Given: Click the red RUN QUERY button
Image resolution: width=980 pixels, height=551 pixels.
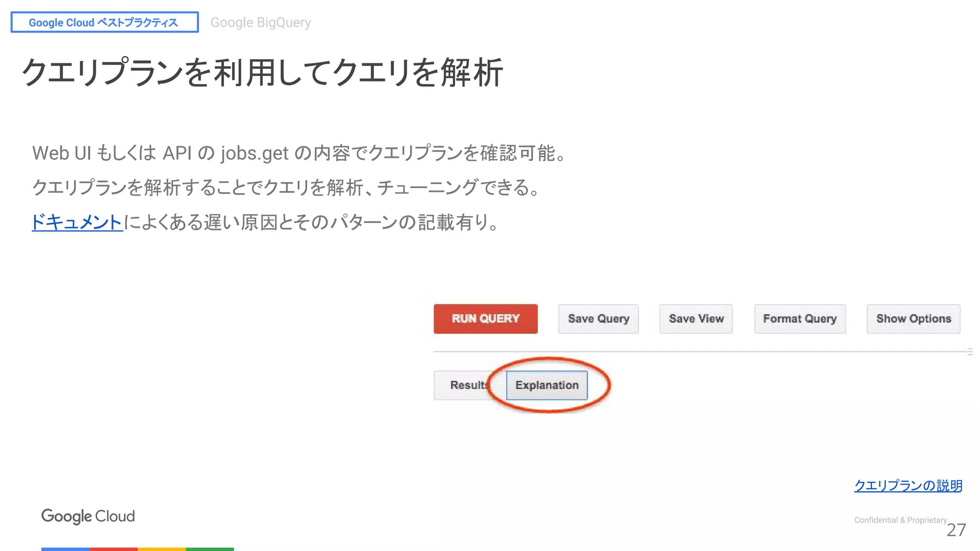Looking at the screenshot, I should click(x=486, y=319).
